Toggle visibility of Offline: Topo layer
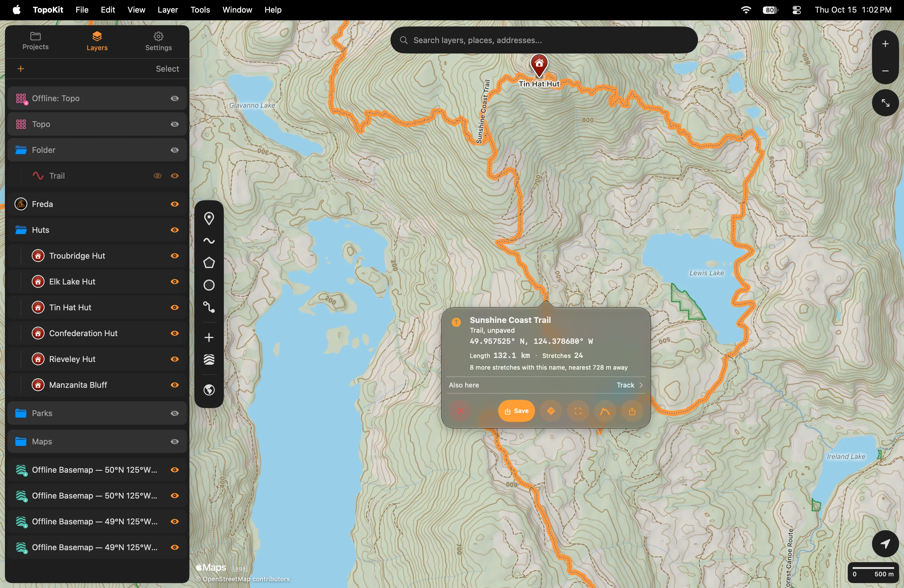The height and width of the screenshot is (588, 904). (x=175, y=98)
